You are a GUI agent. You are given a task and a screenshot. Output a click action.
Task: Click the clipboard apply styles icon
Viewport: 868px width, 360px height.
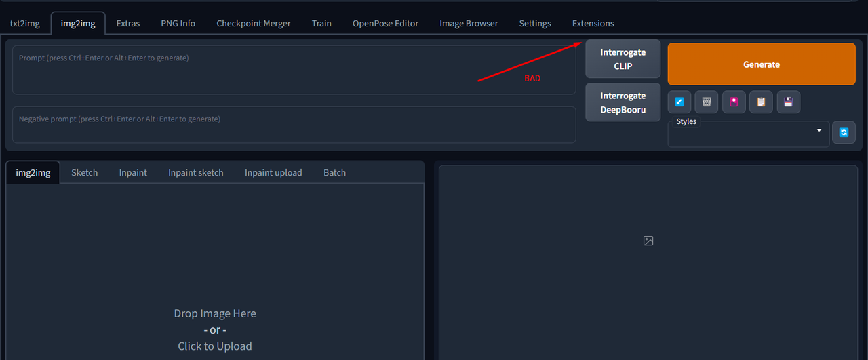click(761, 102)
